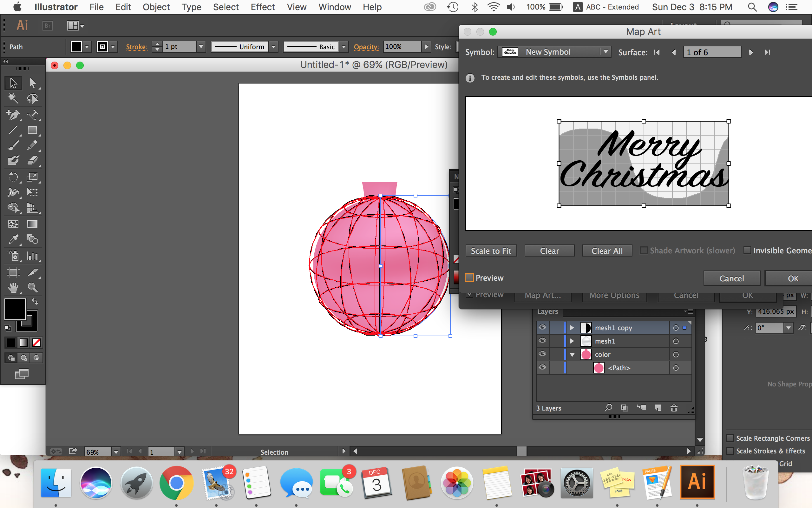Select the Scale tool
Image resolution: width=812 pixels, height=508 pixels.
(x=32, y=177)
